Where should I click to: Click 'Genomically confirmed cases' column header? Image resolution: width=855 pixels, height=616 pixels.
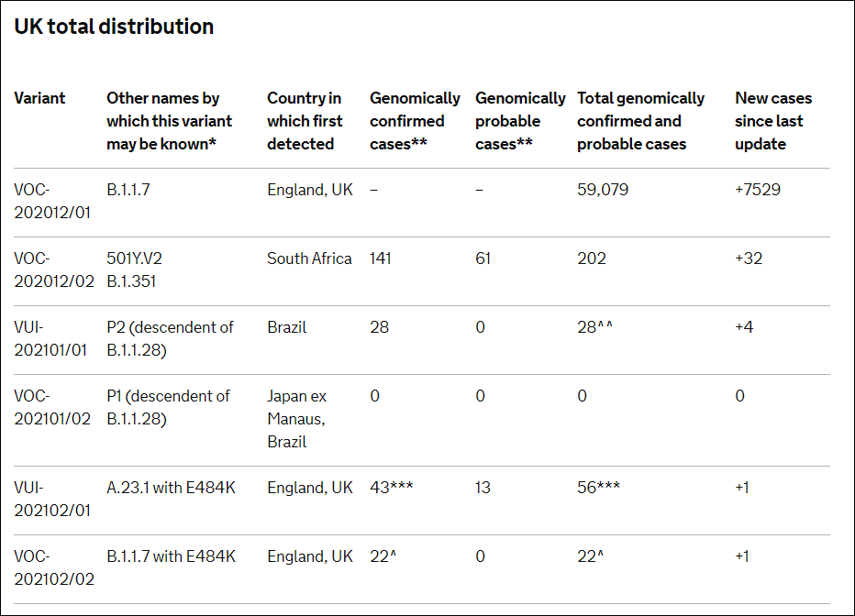(x=415, y=121)
